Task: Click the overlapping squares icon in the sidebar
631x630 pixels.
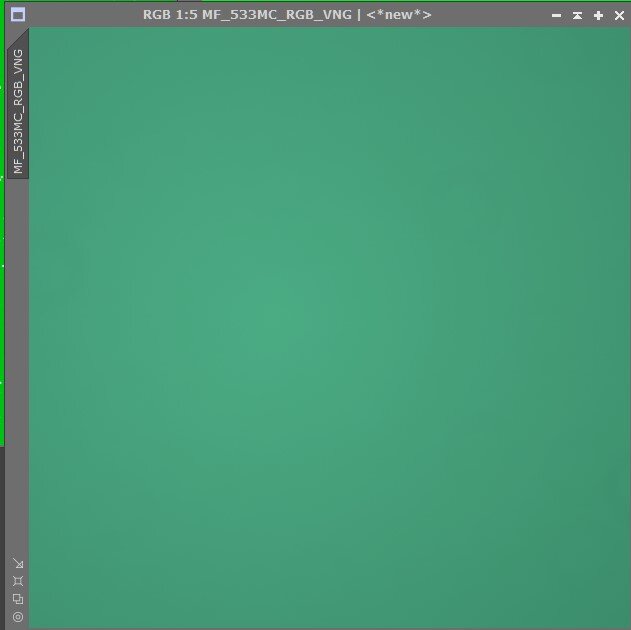Action: point(18,599)
